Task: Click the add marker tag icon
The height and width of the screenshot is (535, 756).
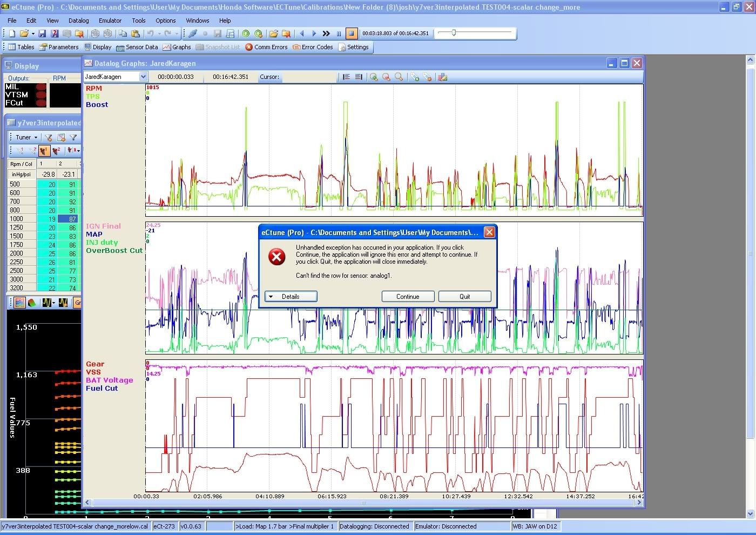Action: click(415, 77)
